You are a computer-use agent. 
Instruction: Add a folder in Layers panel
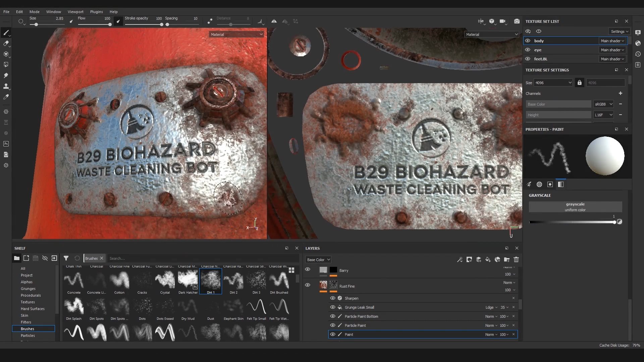click(x=507, y=259)
